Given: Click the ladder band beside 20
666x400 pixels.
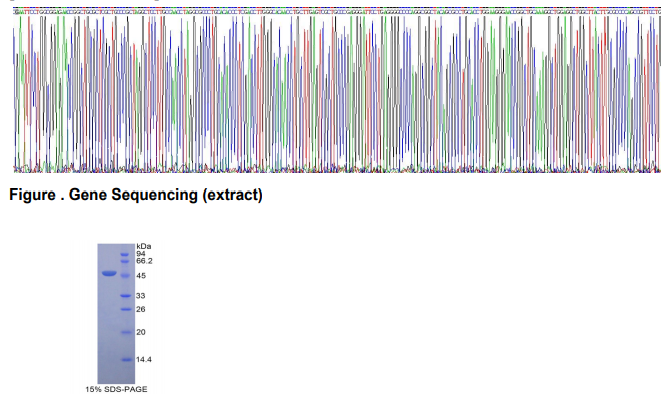Looking at the screenshot, I should [x=127, y=332].
